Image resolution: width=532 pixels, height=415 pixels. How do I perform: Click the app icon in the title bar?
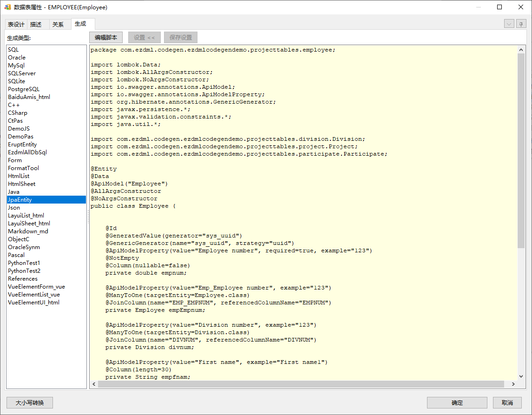7,7
